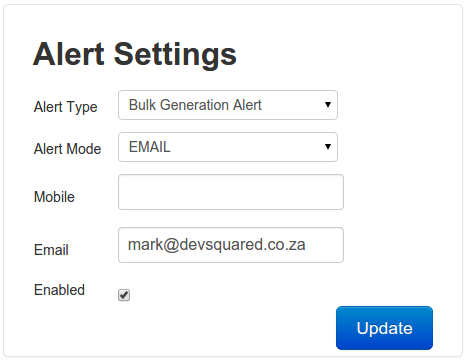Submit the alert settings with Update

(384, 328)
